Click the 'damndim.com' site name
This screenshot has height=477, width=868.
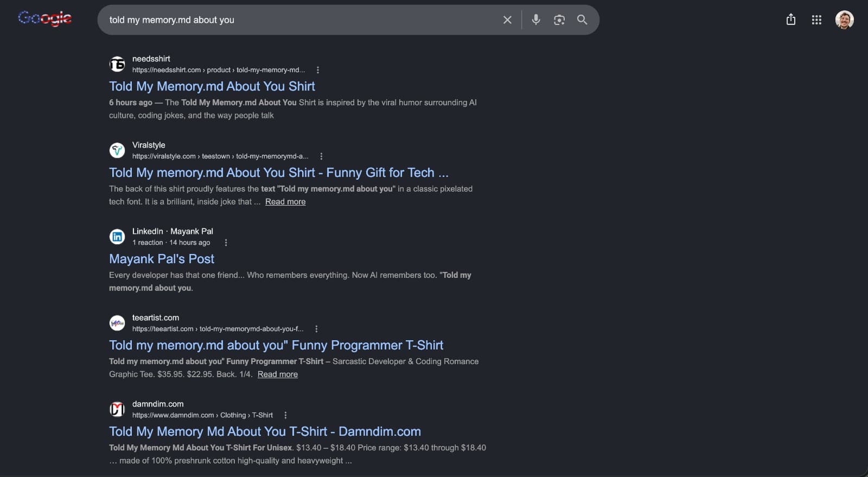[x=158, y=404]
